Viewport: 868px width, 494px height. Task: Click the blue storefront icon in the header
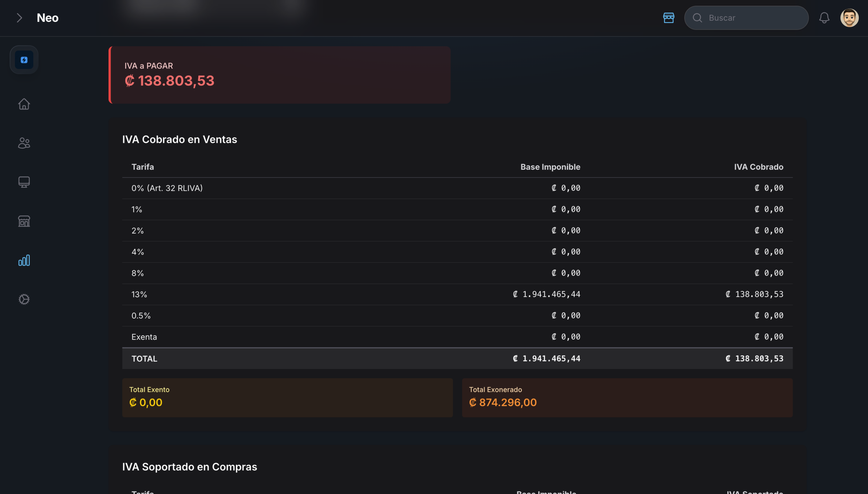669,18
